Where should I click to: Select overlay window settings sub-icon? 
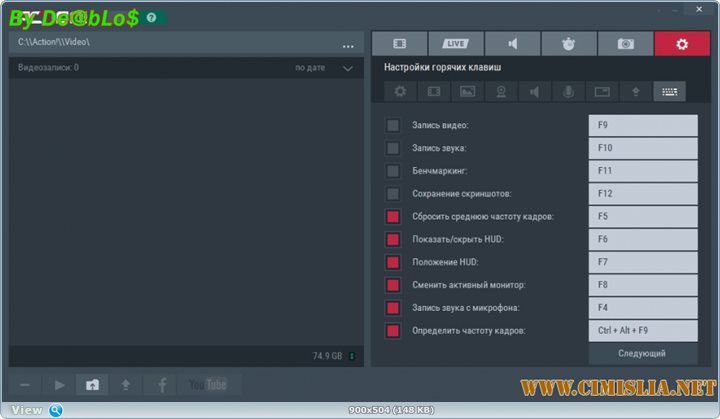click(602, 91)
